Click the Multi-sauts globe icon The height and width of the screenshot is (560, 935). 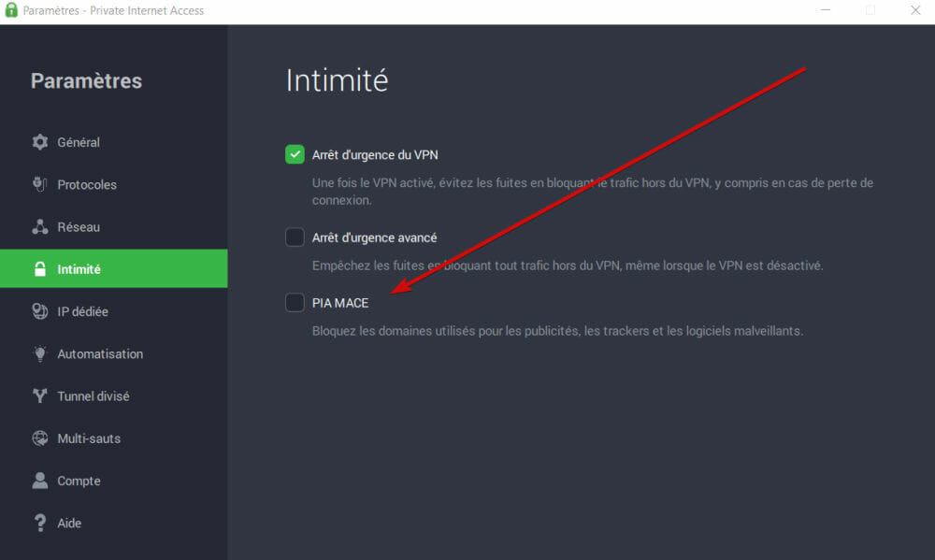click(40, 438)
